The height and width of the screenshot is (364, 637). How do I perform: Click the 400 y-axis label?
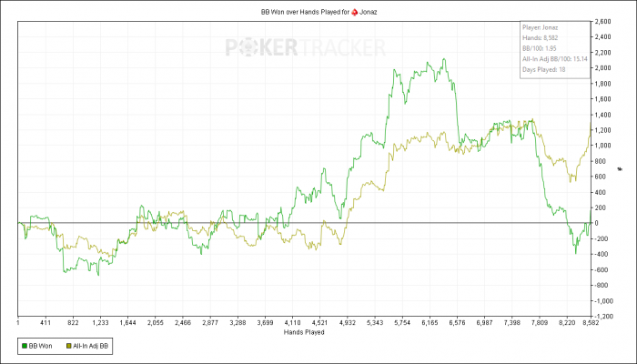point(599,192)
